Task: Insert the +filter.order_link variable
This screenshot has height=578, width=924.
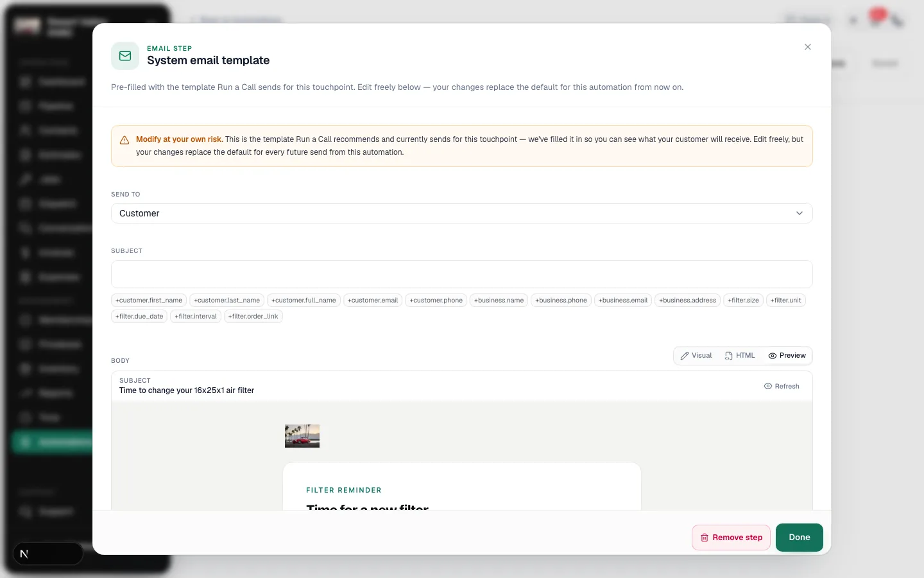Action: click(x=253, y=316)
